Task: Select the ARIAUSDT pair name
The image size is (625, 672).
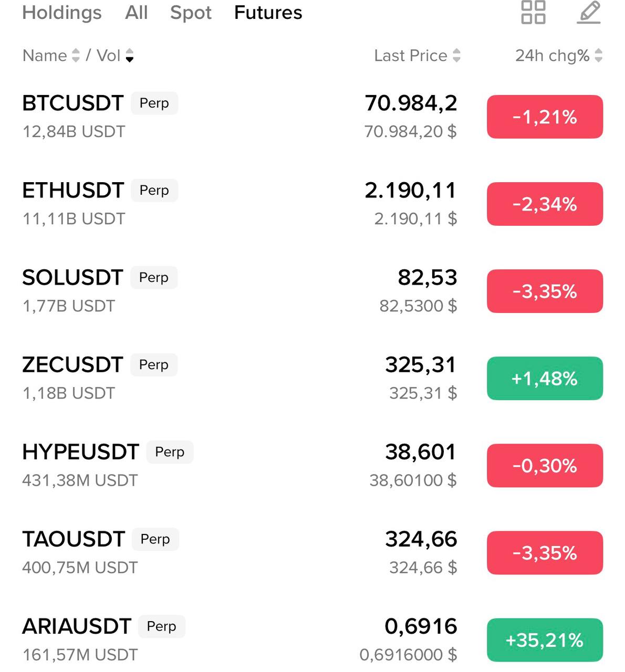Action: 77,626
